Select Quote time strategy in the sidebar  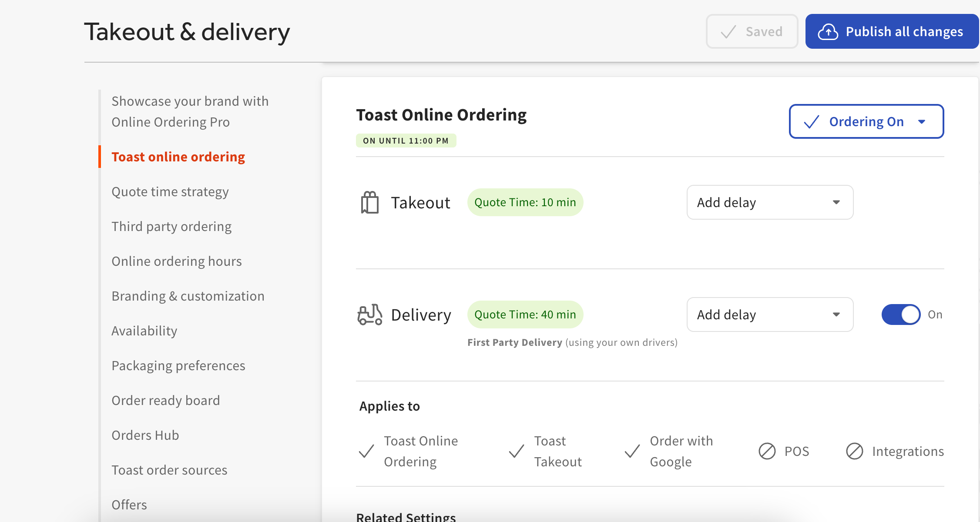click(x=170, y=191)
